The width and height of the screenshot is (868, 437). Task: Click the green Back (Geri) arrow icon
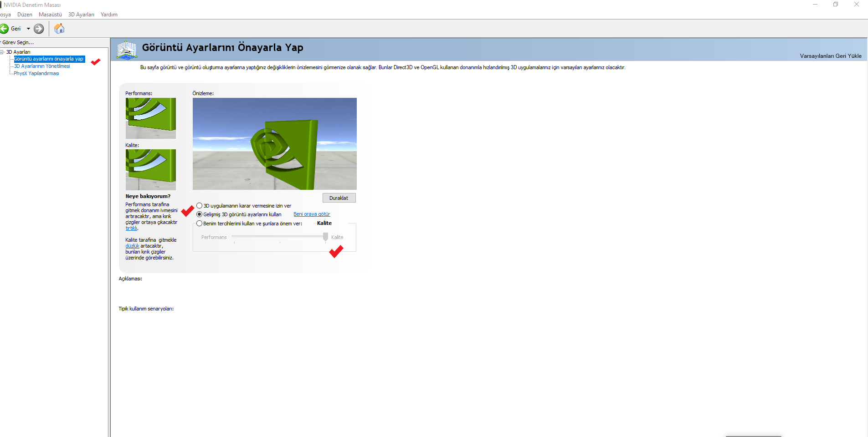click(x=4, y=29)
